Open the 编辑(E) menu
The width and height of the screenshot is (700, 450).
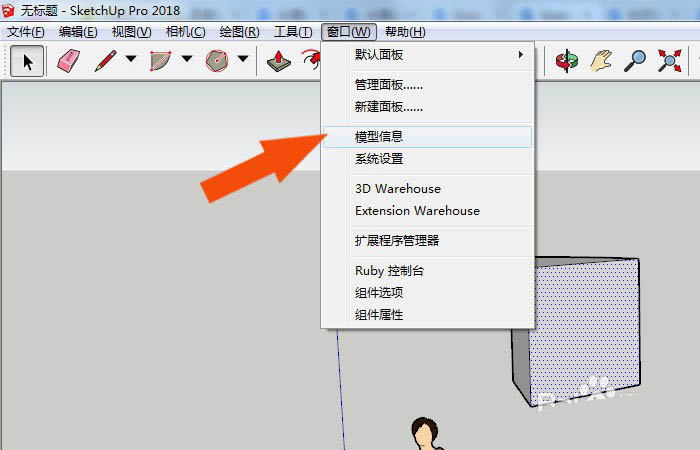[78, 32]
